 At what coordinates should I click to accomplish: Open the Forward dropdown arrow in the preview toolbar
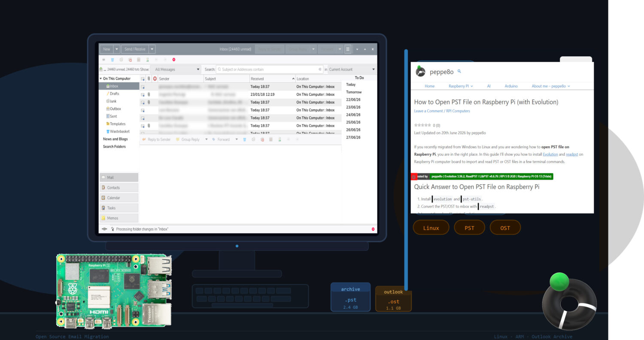point(237,140)
